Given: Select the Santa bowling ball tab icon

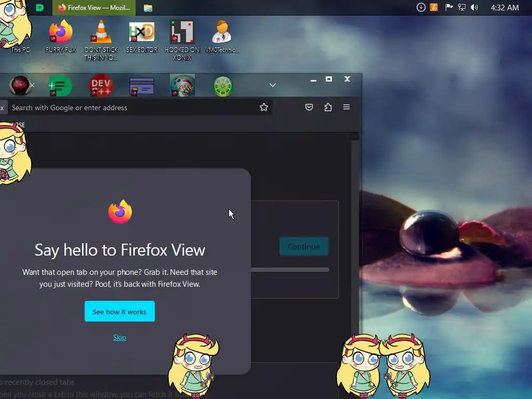Looking at the screenshot, I should pos(182,86).
